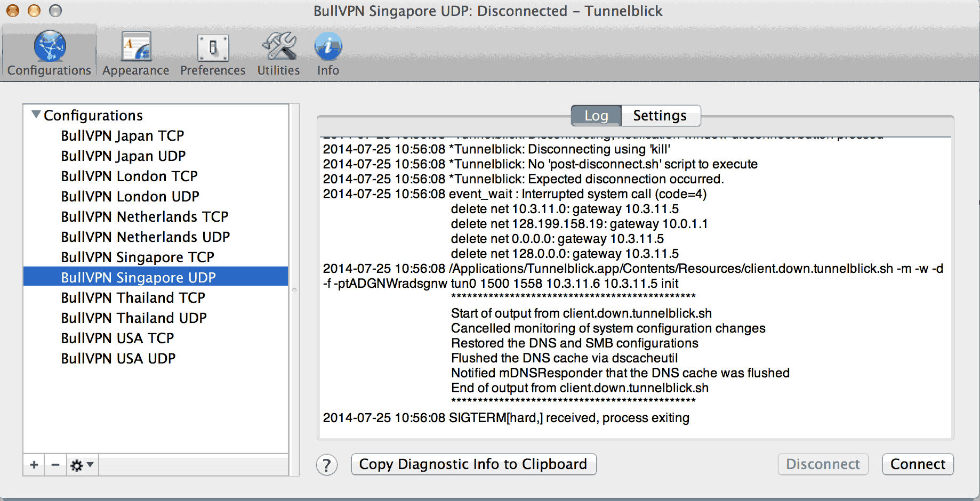Viewport: 980px width, 501px height.
Task: Click the sidebar split divider handle
Action: pyautogui.click(x=294, y=290)
